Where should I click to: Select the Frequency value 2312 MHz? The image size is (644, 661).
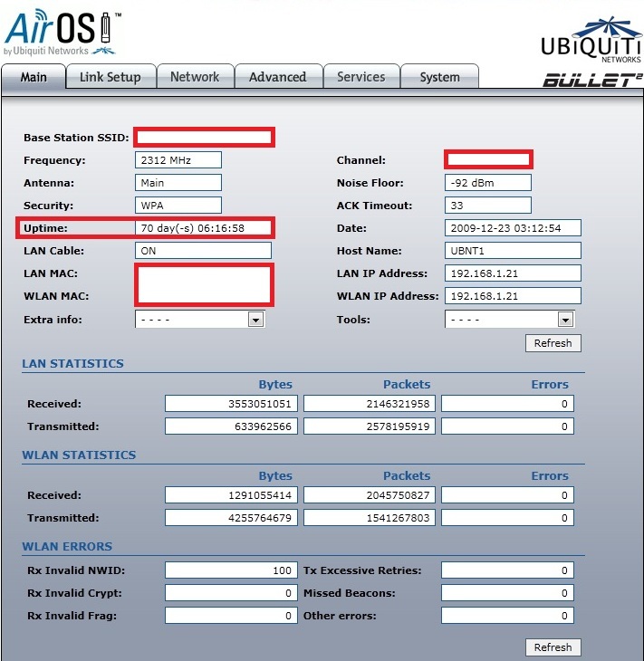coord(178,160)
